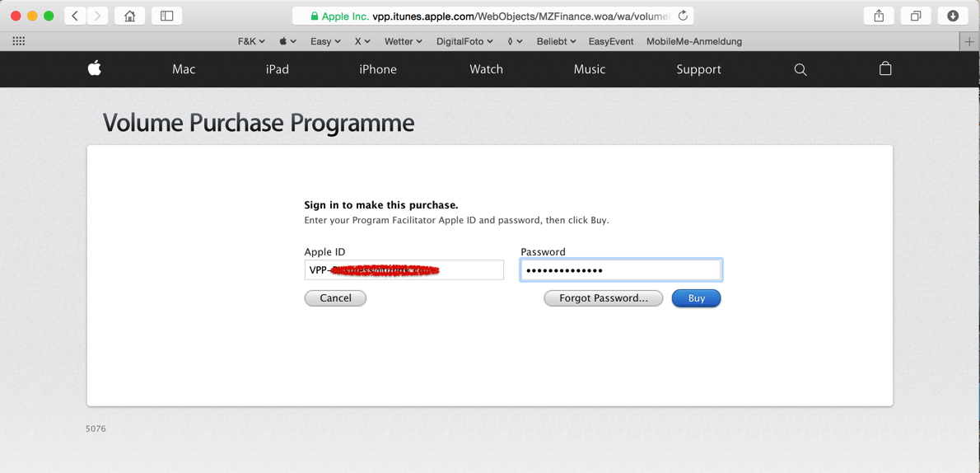Expand the Beliebt bookmarks folder
Screen dimensions: 980x473
pyautogui.click(x=556, y=41)
